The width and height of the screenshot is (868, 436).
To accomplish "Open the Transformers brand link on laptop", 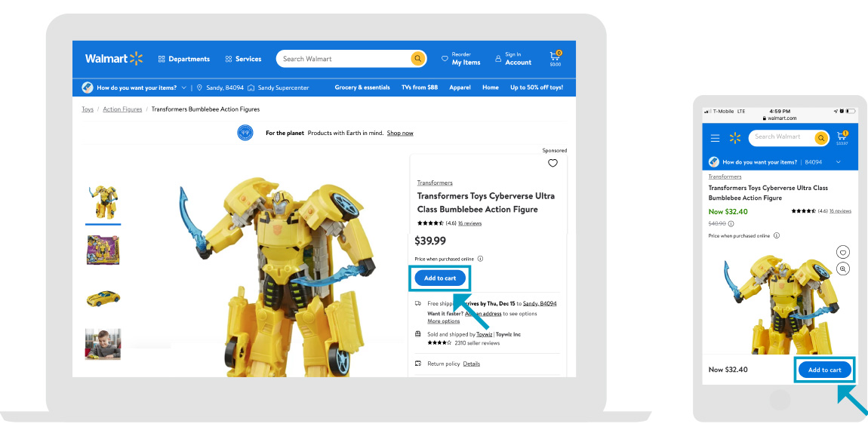I will pyautogui.click(x=435, y=183).
